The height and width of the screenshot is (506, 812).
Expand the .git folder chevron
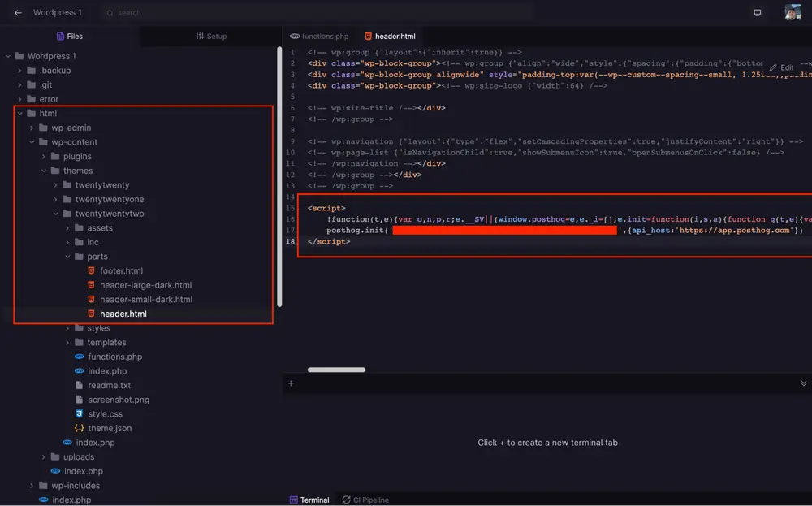tap(19, 84)
